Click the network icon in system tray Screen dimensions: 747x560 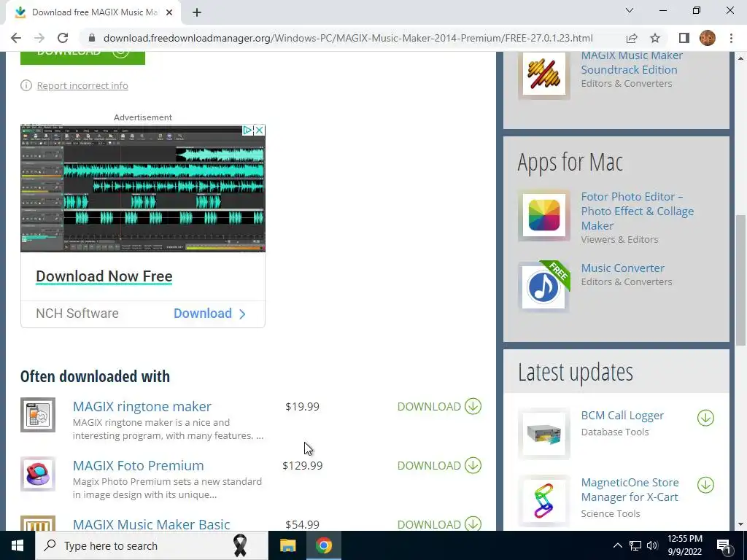point(635,545)
